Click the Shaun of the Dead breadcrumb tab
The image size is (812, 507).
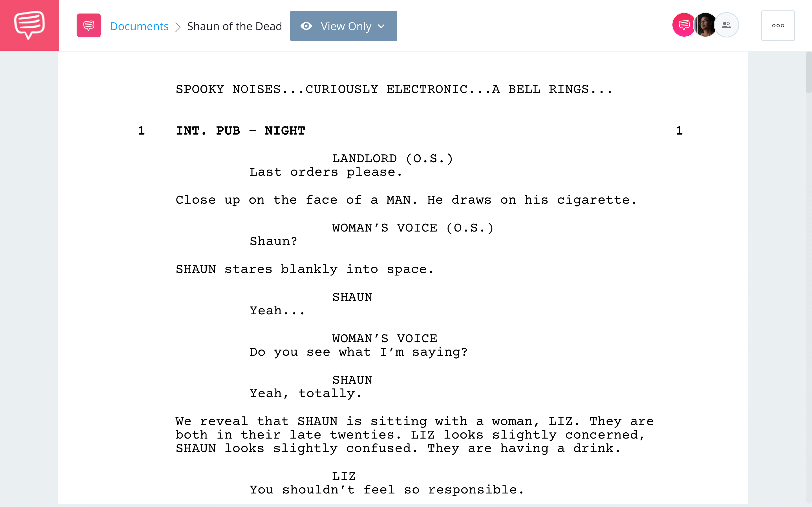[x=233, y=26]
